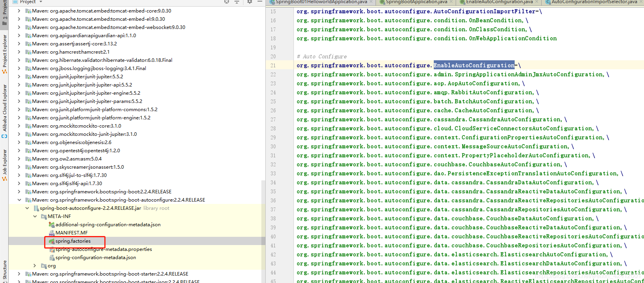This screenshot has width=644, height=283.
Task: Select Maven: org.skyscreamer:jsonassert:1.5.0 row
Action: (x=137, y=167)
